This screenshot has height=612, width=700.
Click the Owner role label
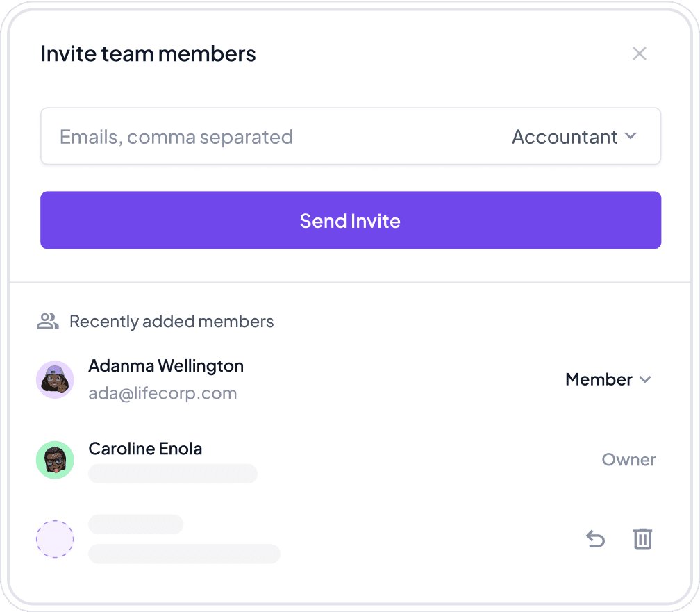tap(628, 460)
